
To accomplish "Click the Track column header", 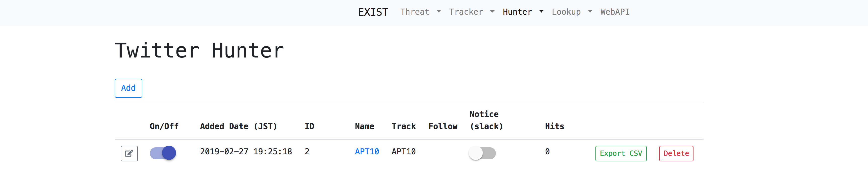I will (x=404, y=126).
